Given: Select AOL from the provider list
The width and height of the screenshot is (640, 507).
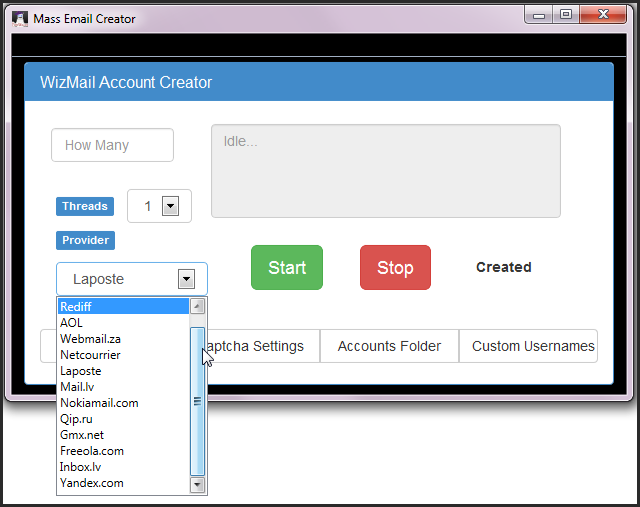Looking at the screenshot, I should point(124,322).
